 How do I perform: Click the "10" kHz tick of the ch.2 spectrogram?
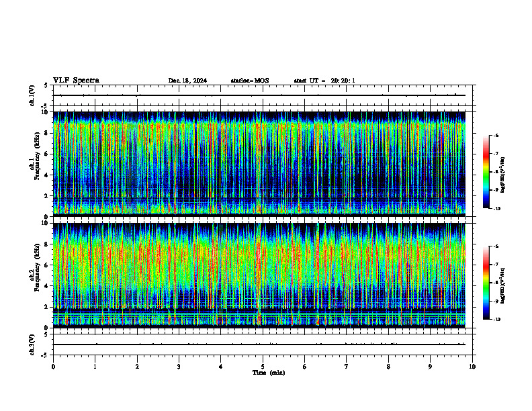[x=46, y=223]
